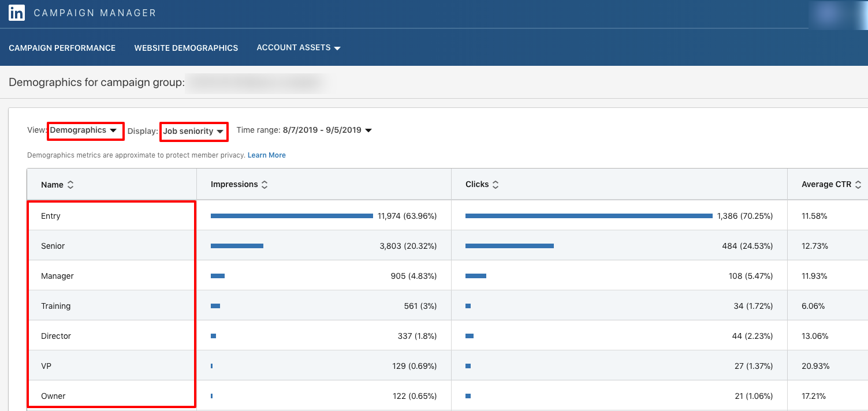Image resolution: width=868 pixels, height=411 pixels.
Task: Open the Campaign Performance tab
Action: tap(62, 48)
